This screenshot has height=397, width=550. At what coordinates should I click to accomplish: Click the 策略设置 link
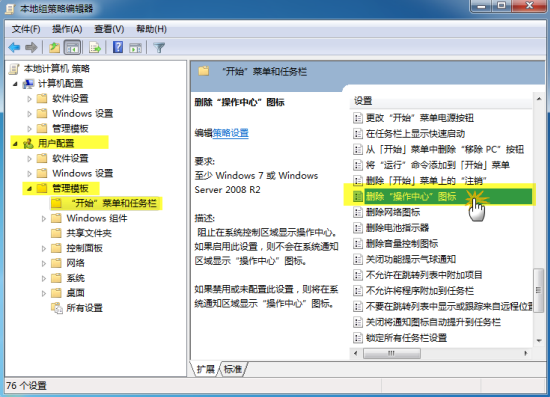[230, 133]
